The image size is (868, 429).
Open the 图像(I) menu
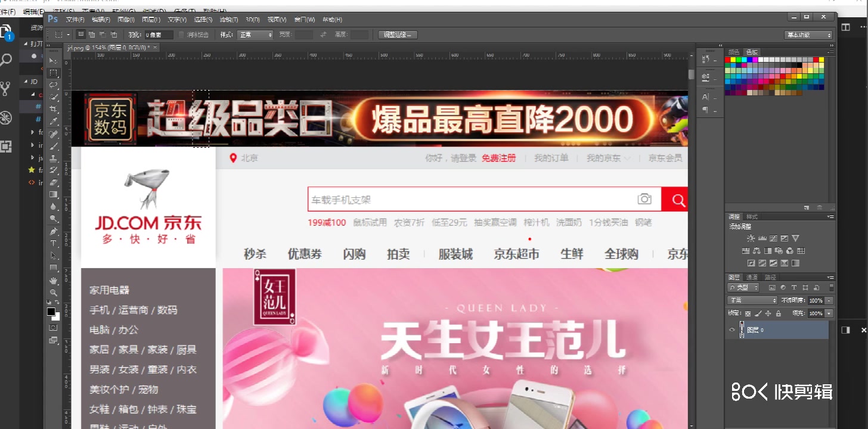(x=126, y=20)
